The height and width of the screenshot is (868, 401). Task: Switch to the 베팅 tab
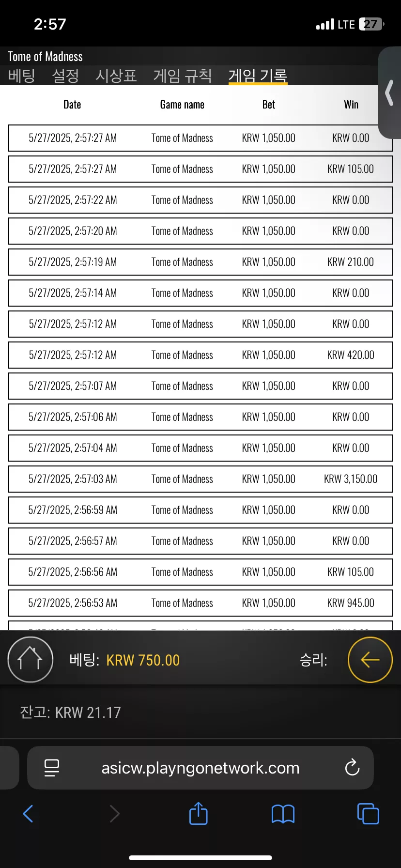22,76
